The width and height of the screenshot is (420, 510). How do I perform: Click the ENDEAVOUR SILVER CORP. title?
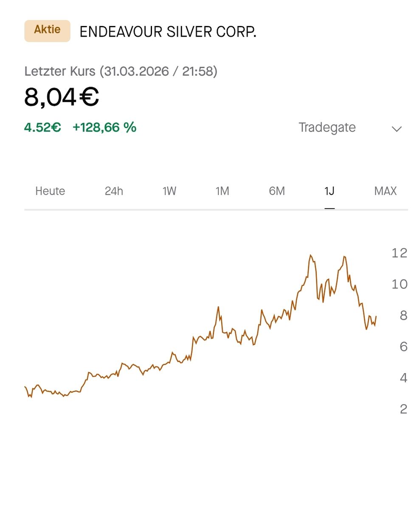tap(168, 32)
